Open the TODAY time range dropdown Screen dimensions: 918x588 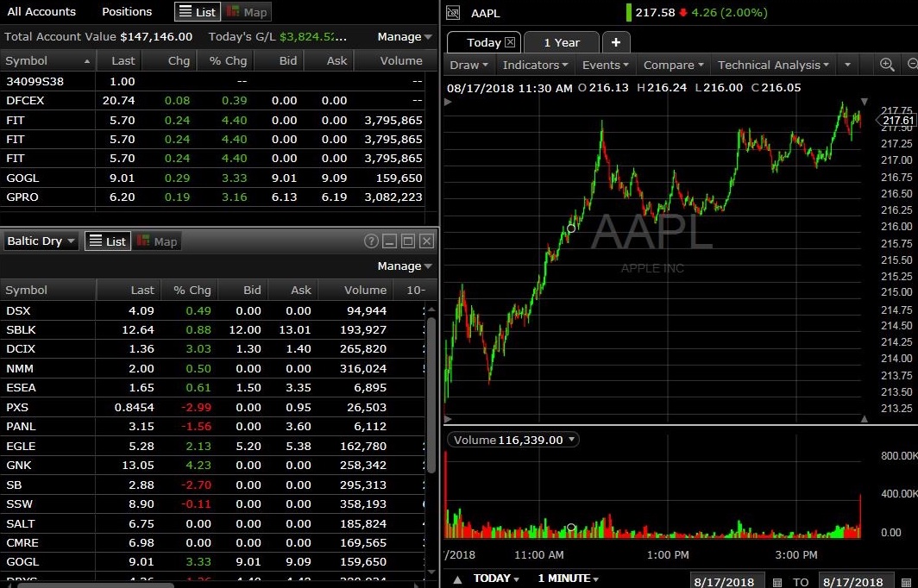click(x=496, y=579)
